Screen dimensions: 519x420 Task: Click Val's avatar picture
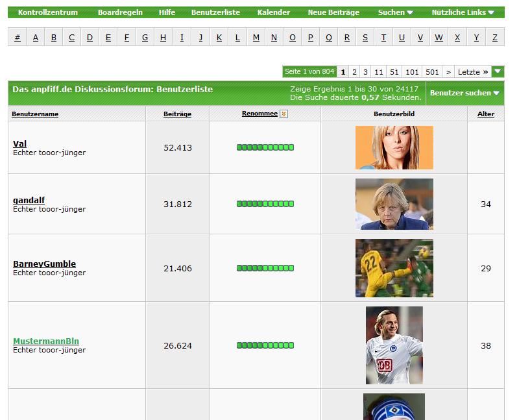[x=394, y=147]
